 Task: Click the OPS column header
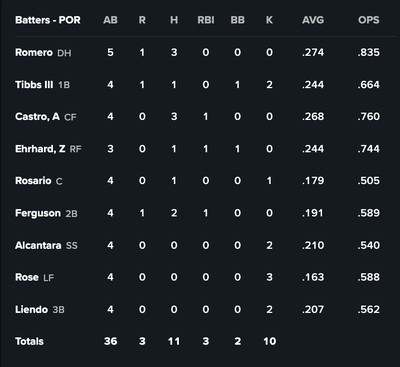pyautogui.click(x=368, y=20)
